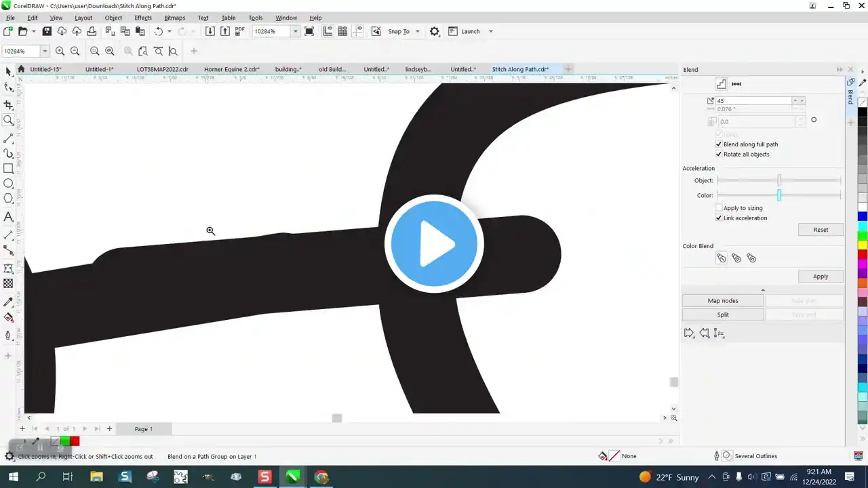The image size is (868, 488).
Task: Open the Bitmaps menu
Action: (x=174, y=18)
